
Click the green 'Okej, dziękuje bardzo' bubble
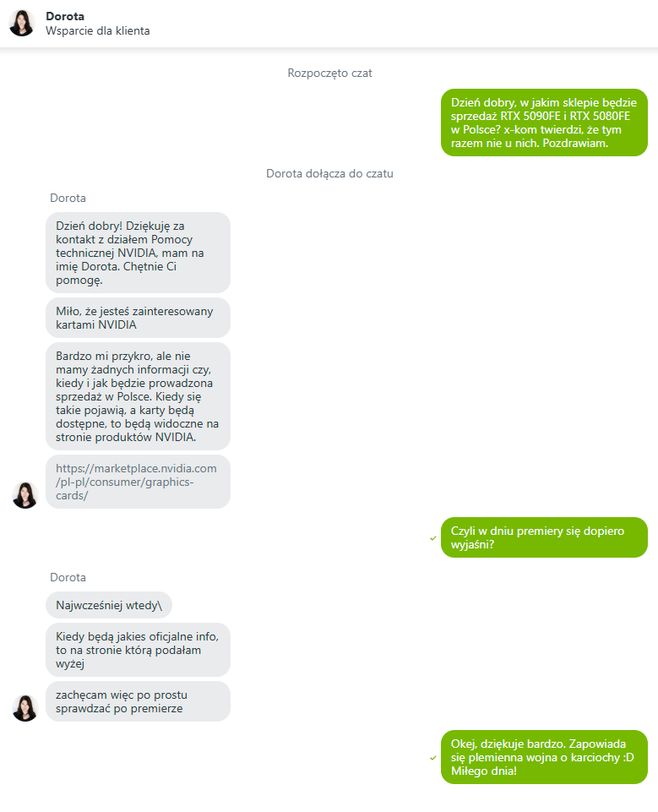click(x=544, y=757)
